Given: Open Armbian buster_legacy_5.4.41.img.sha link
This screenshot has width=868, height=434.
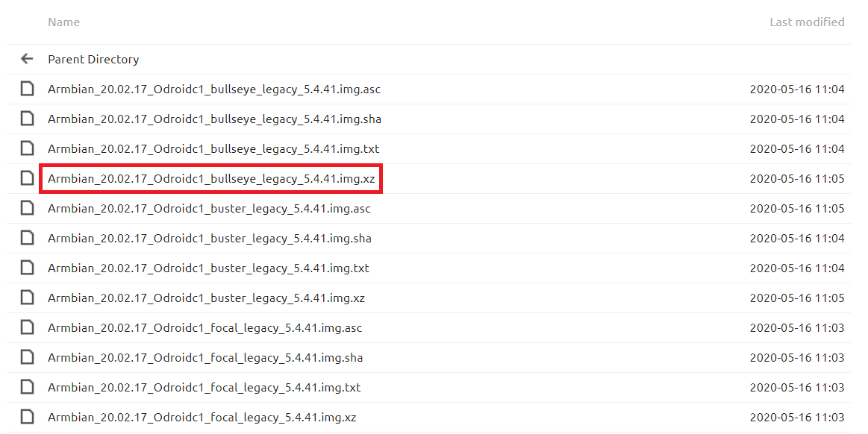Looking at the screenshot, I should coord(210,239).
